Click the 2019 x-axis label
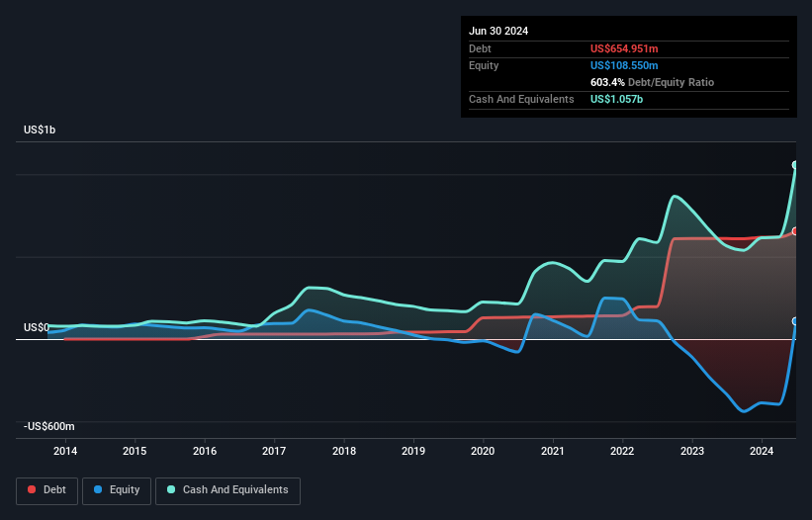The width and height of the screenshot is (812, 520). (413, 451)
